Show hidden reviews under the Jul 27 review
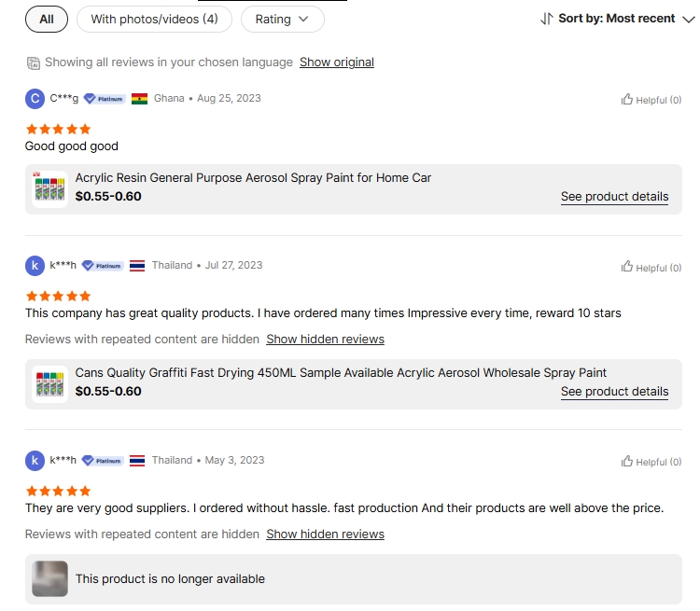 pos(325,340)
